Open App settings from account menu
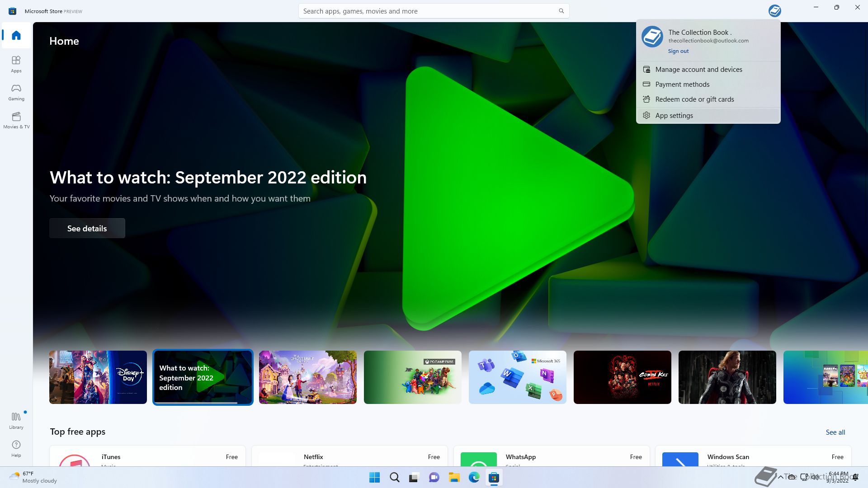The width and height of the screenshot is (868, 488). (x=708, y=116)
